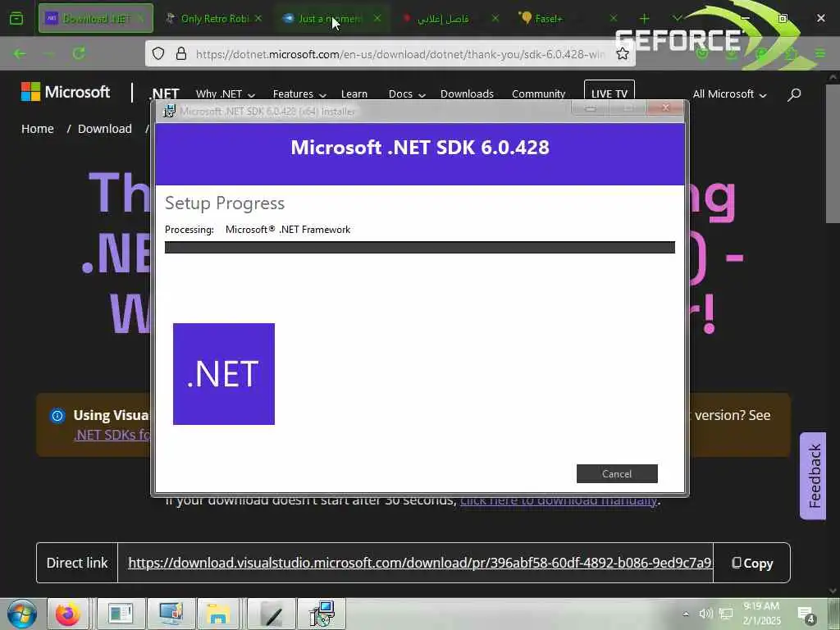The width and height of the screenshot is (840, 630).
Task: Click the taskbar clock showing 9:19 AM
Action: click(x=761, y=614)
